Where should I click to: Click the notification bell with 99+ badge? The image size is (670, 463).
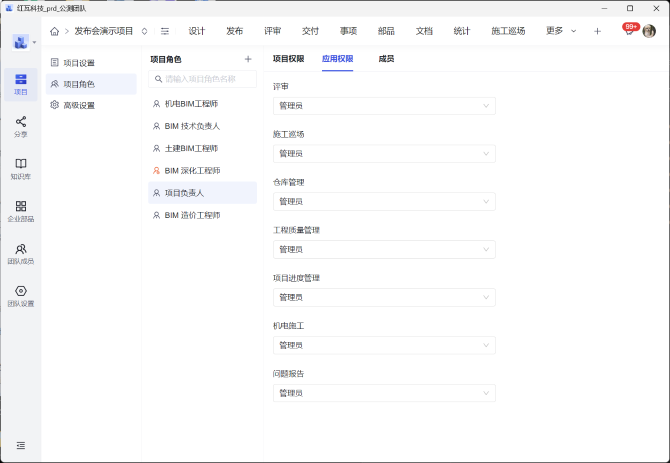point(629,31)
